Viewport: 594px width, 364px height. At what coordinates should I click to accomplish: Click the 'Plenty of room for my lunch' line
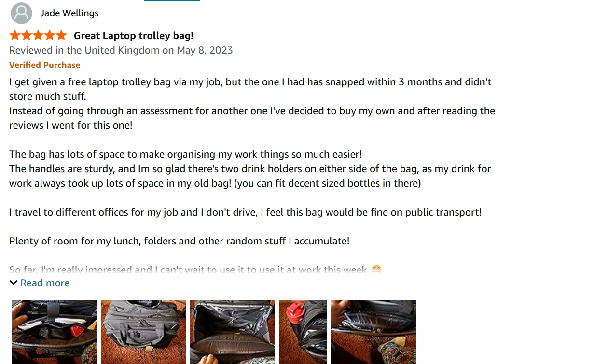(179, 241)
